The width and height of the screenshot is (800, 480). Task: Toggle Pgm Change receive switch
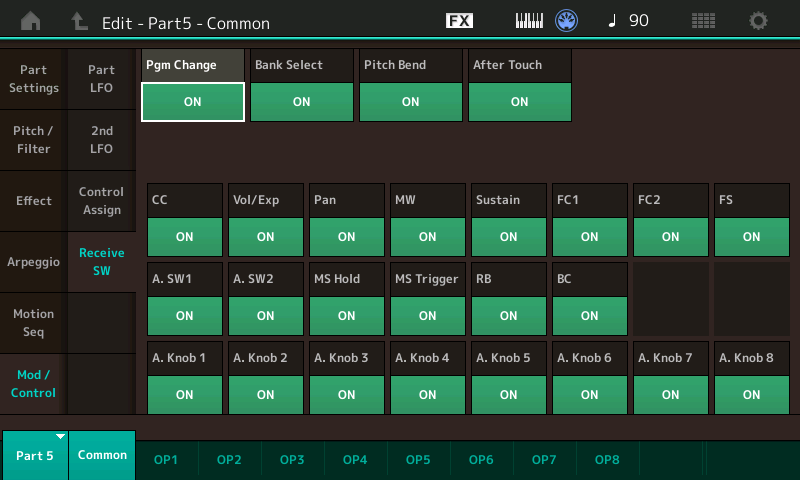(x=193, y=101)
